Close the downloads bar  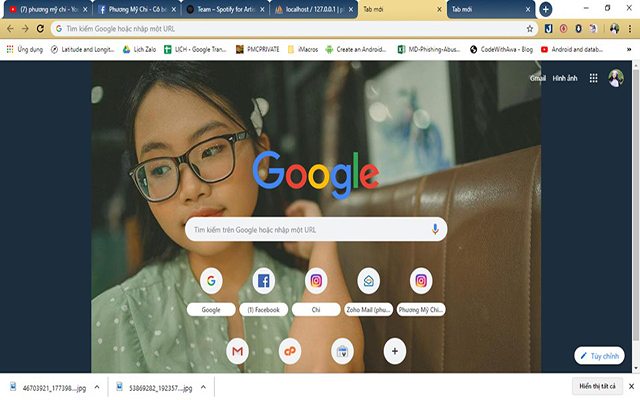click(x=631, y=386)
